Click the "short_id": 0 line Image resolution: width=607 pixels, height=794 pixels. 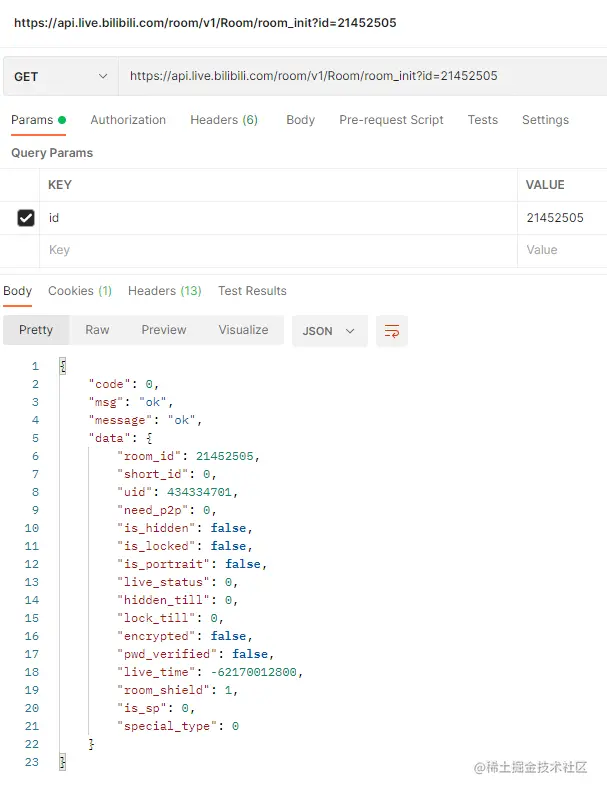coord(167,474)
